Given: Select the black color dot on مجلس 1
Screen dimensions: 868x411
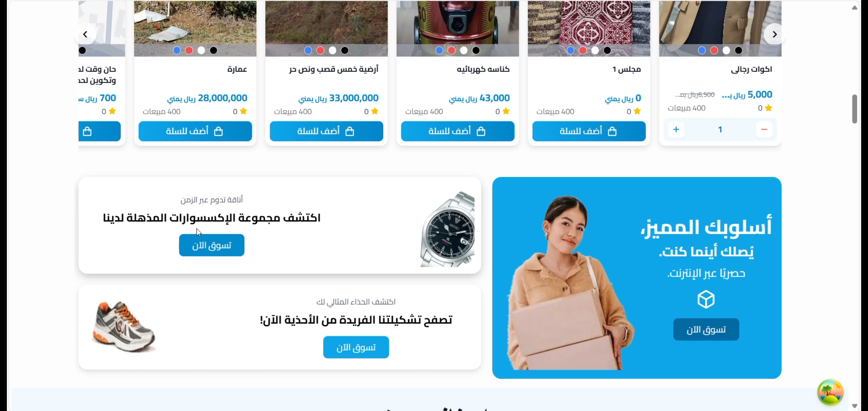Looking at the screenshot, I should pyautogui.click(x=607, y=50).
